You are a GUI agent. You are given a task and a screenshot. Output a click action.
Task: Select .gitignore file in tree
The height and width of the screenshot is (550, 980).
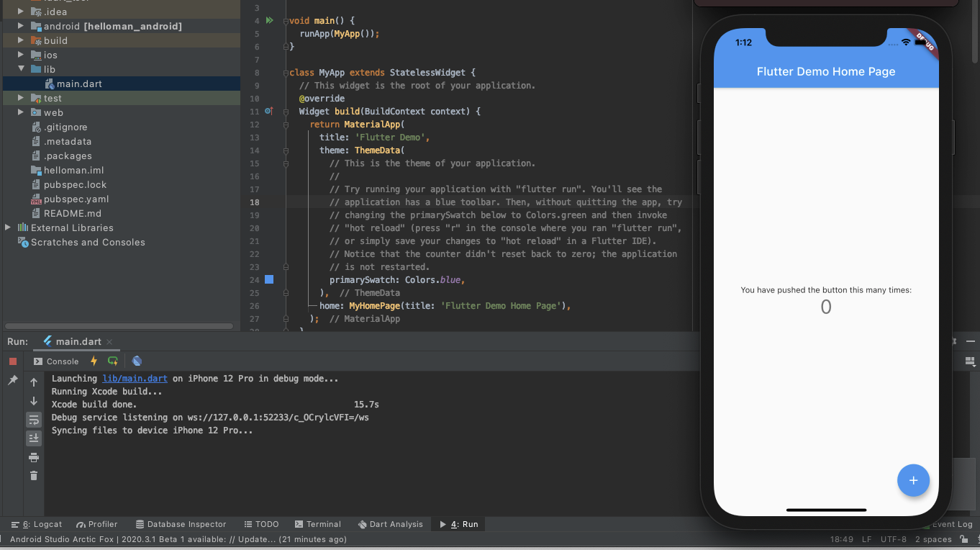tap(65, 127)
